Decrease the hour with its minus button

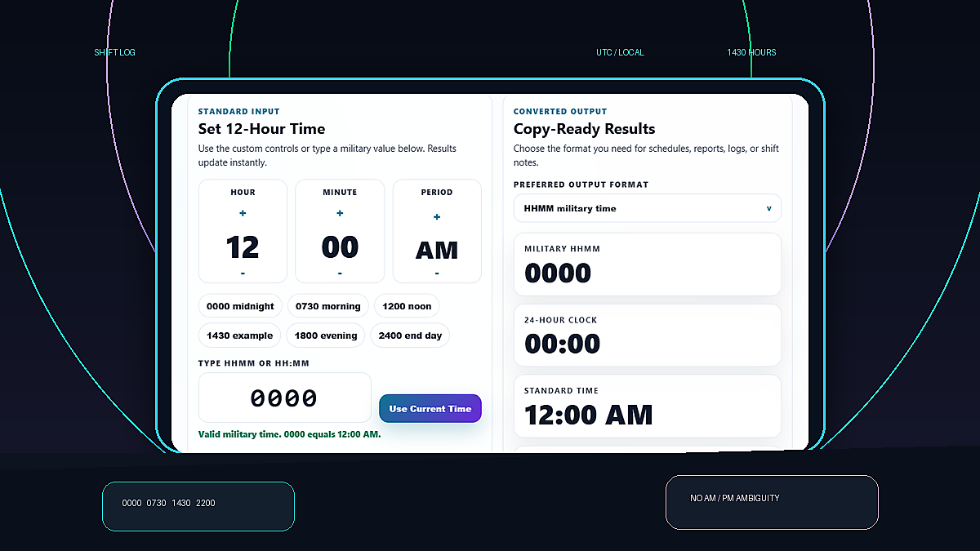click(243, 273)
